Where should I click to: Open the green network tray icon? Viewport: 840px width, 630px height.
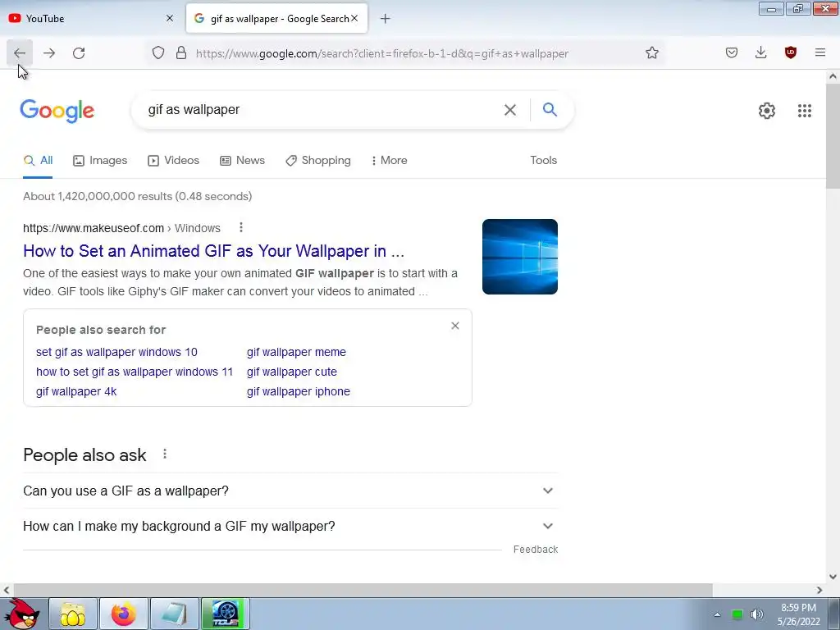point(737,614)
